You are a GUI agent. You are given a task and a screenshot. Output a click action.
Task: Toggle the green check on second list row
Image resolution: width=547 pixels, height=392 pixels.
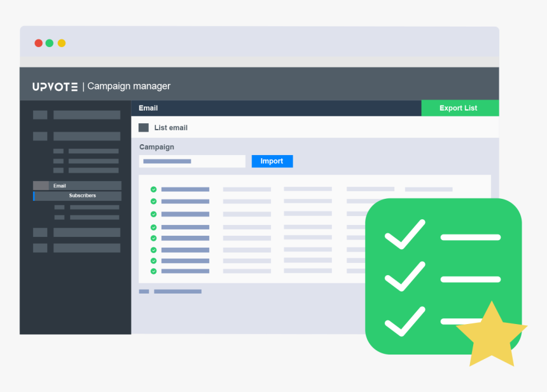(153, 201)
